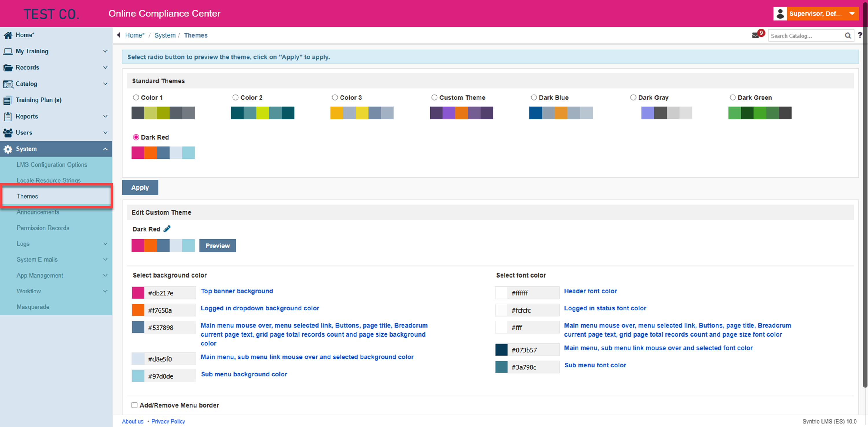Click the search magnifier icon
The height and width of the screenshot is (427, 868).
pos(848,36)
